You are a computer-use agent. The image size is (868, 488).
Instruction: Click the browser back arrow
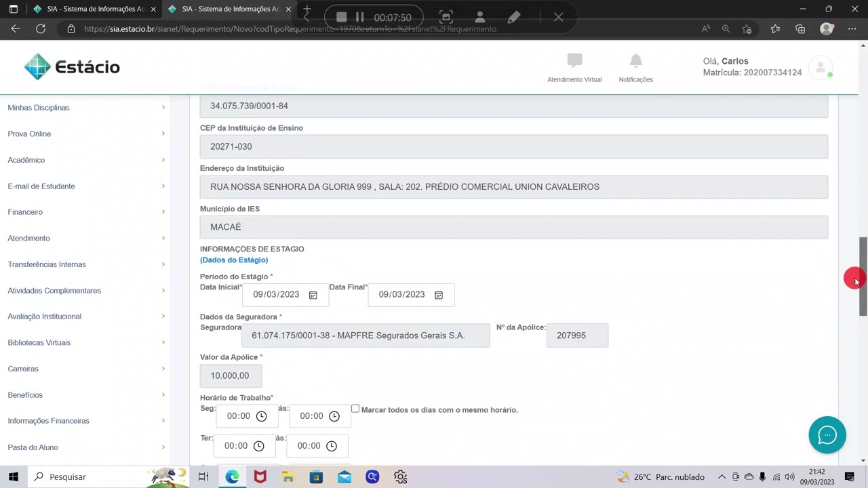16,28
